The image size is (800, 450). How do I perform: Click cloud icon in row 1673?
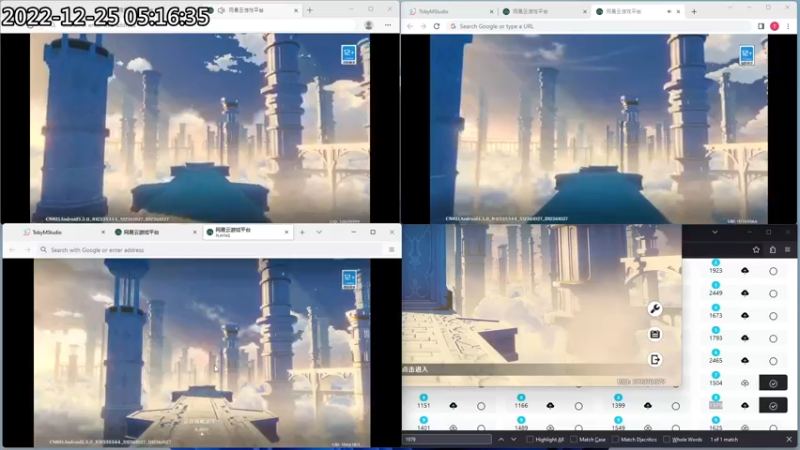[745, 315]
